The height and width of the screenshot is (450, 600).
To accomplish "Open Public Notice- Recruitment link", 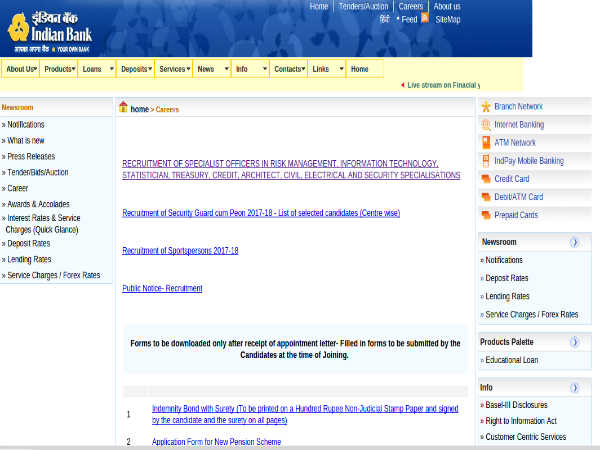I will (162, 288).
